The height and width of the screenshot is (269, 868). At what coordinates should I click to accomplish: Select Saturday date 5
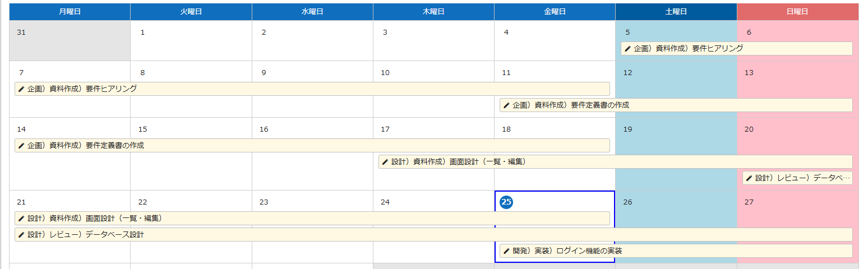627,33
